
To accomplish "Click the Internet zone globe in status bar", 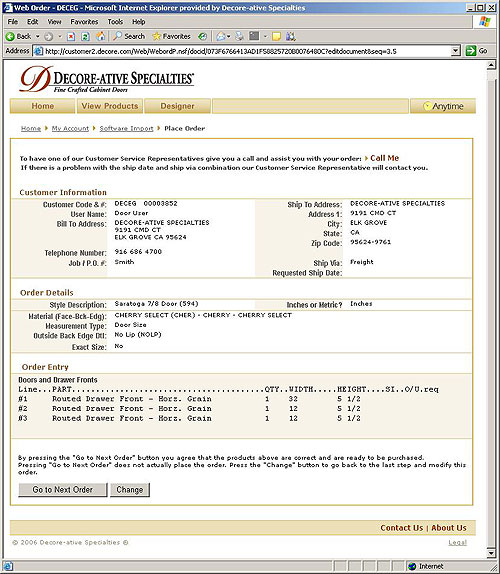I will [413, 566].
